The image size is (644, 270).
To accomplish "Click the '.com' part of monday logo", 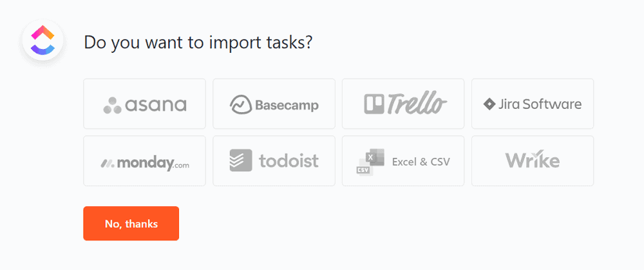I will (182, 166).
